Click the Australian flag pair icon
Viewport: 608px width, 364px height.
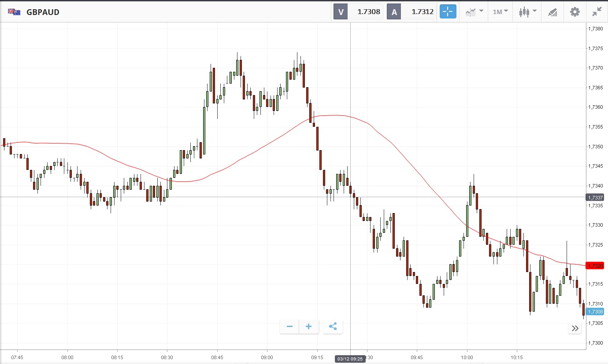click(14, 12)
